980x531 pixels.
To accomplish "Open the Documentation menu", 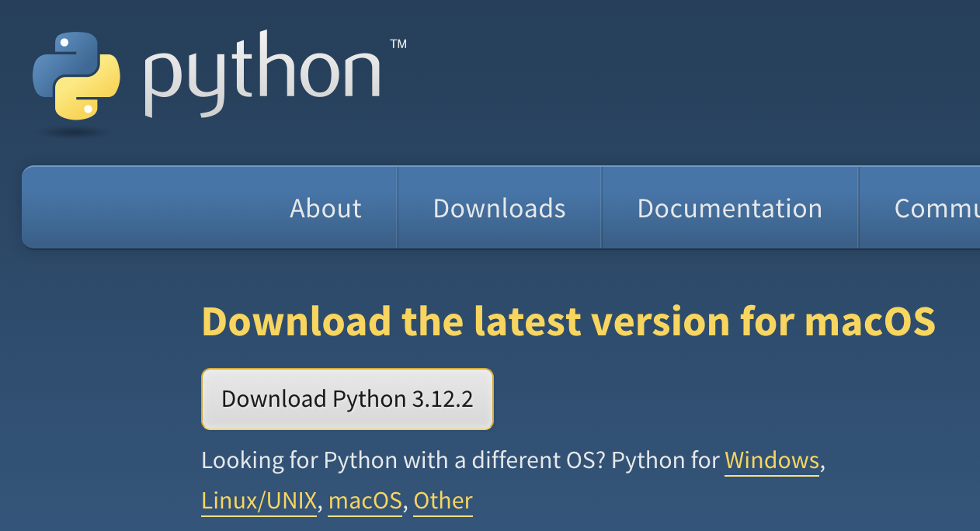I will (x=730, y=208).
